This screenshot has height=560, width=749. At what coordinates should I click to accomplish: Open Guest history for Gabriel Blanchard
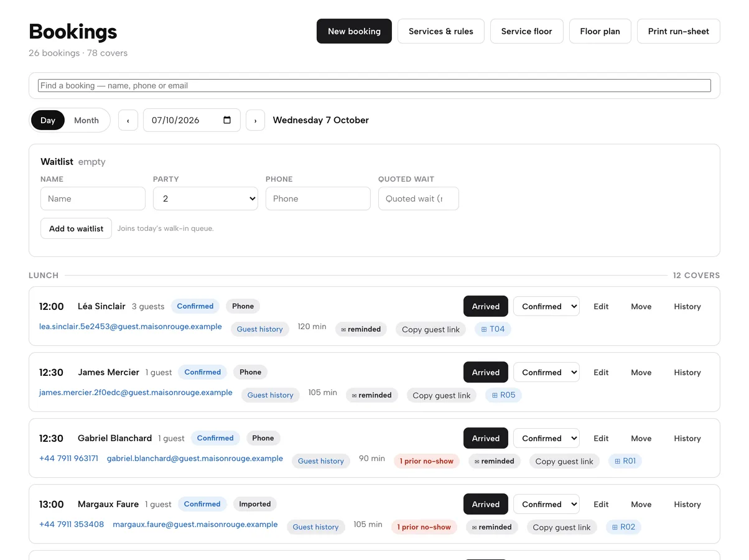point(321,461)
